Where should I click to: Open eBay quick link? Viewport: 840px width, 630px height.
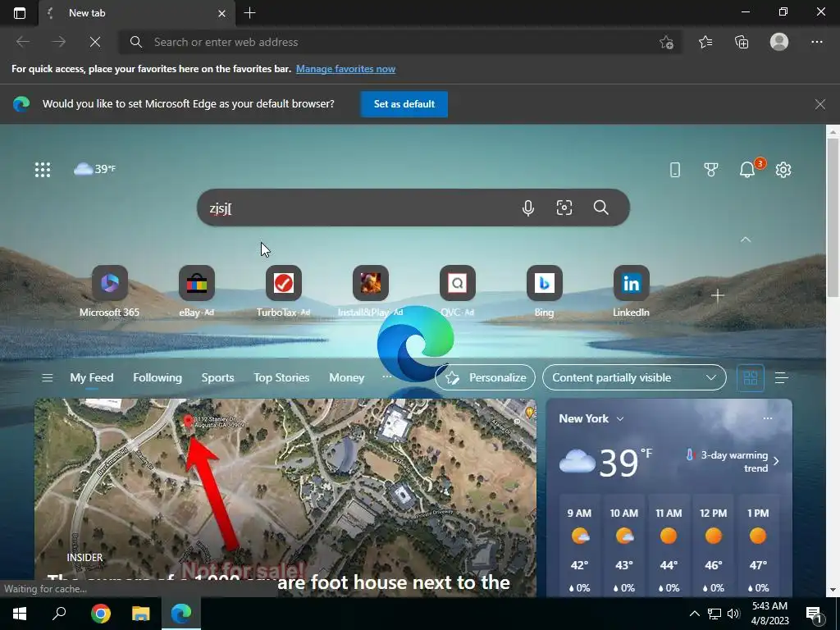pyautogui.click(x=197, y=291)
